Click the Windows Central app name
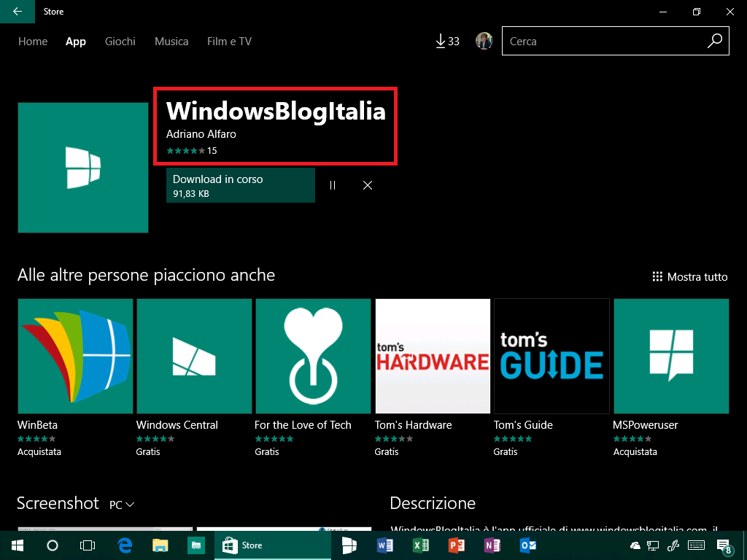Image resolution: width=747 pixels, height=560 pixels. (x=177, y=425)
